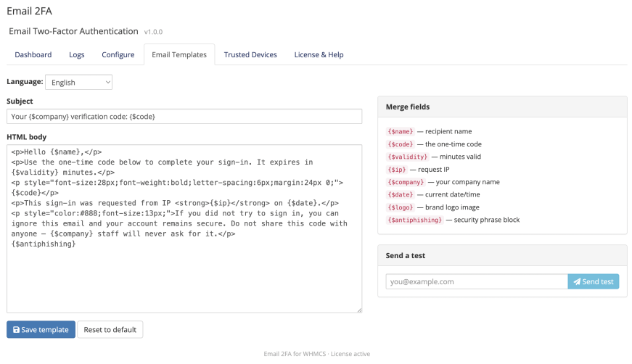Click the {$date} merge field tag

[401, 194]
